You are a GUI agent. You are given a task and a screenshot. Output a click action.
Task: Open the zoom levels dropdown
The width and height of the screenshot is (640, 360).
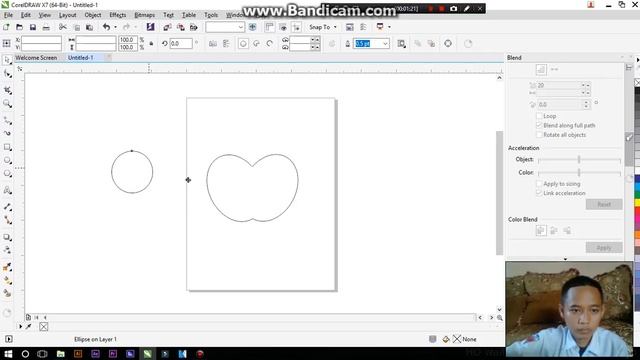pos(240,27)
